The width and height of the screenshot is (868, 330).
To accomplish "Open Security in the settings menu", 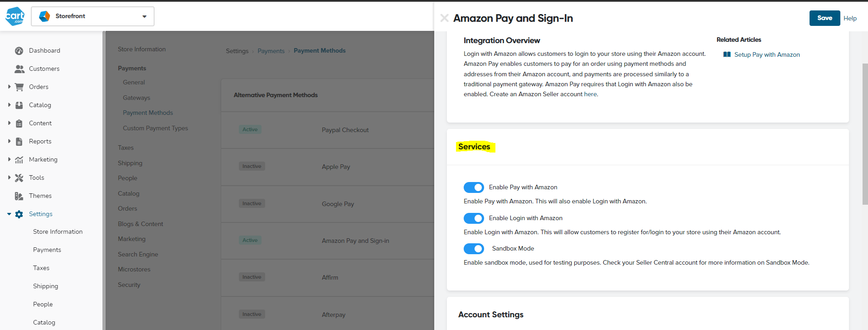I will [129, 285].
